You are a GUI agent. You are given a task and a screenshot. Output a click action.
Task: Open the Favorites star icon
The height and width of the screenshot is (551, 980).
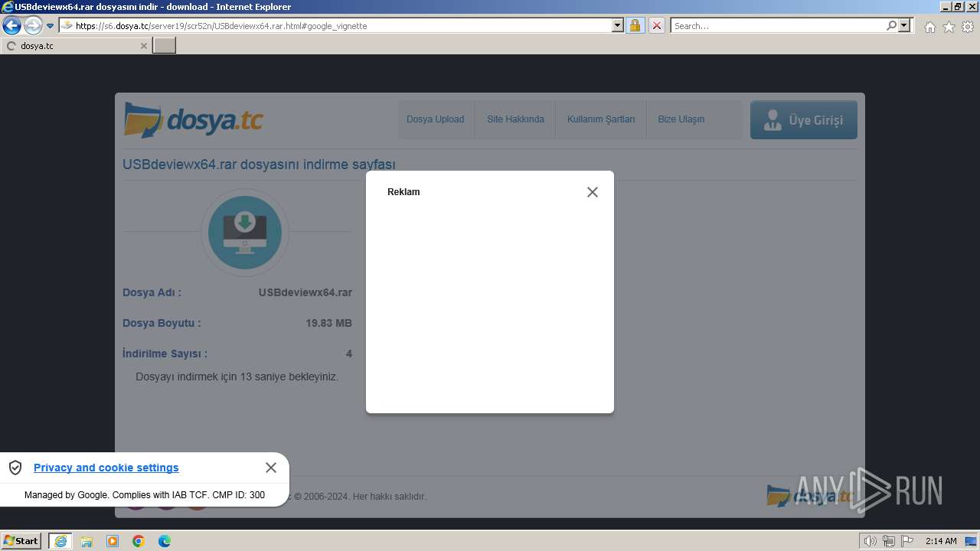(949, 27)
